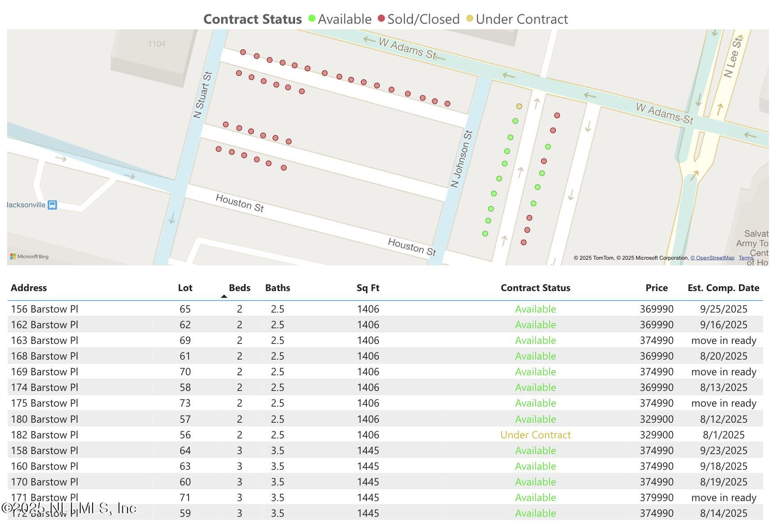773x532 pixels.
Task: Click the Address column header
Action: pos(29,288)
